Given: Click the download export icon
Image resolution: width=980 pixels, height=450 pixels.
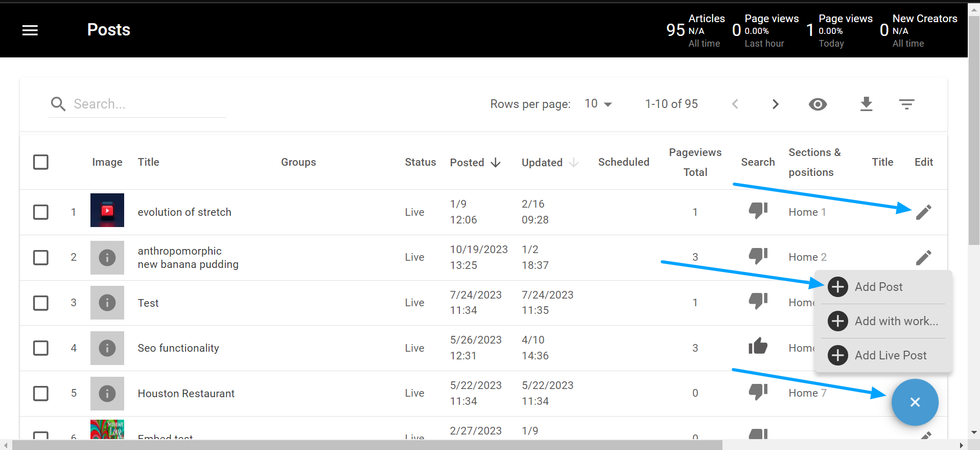Looking at the screenshot, I should point(866,104).
